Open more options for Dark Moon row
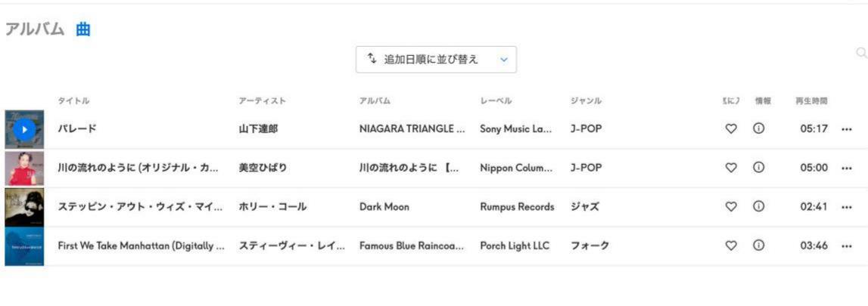The height and width of the screenshot is (306, 868). pyautogui.click(x=846, y=207)
